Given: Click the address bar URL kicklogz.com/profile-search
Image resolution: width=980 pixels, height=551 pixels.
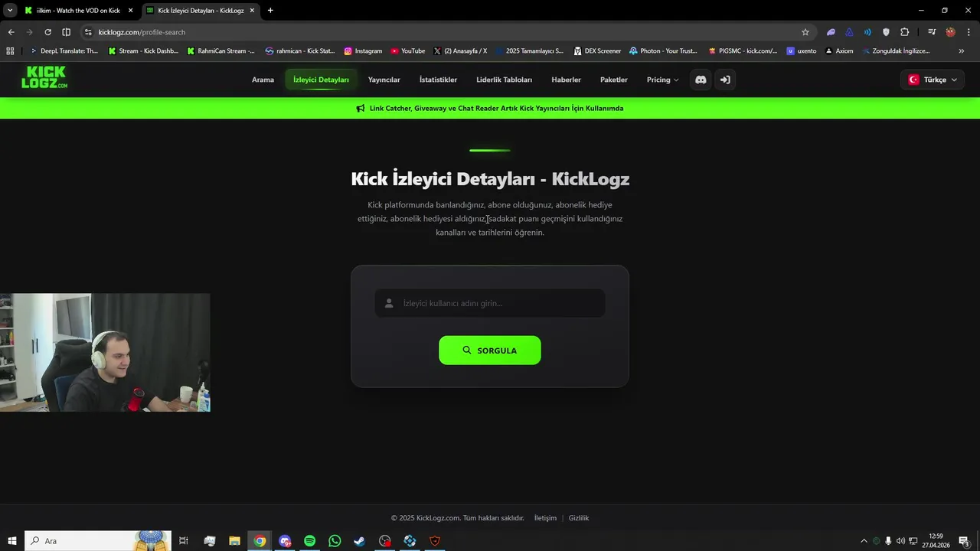Looking at the screenshot, I should pyautogui.click(x=142, y=32).
